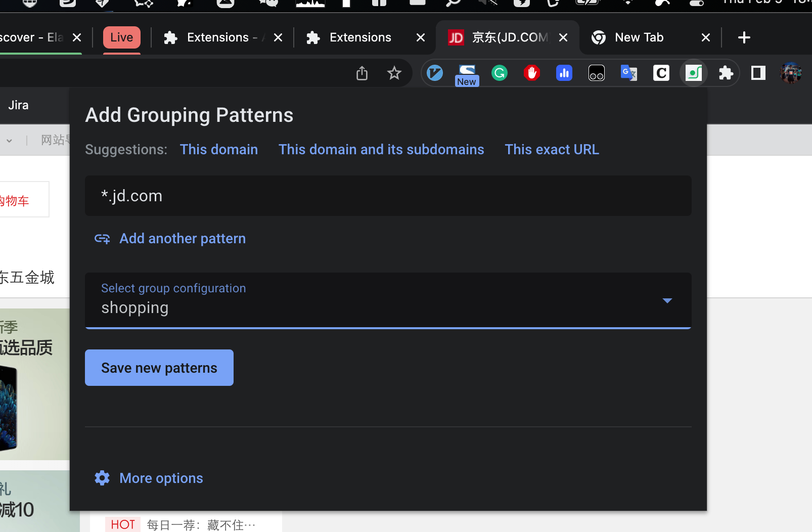The width and height of the screenshot is (812, 532).
Task: Click the red hand ad-blocker icon
Action: pos(532,73)
